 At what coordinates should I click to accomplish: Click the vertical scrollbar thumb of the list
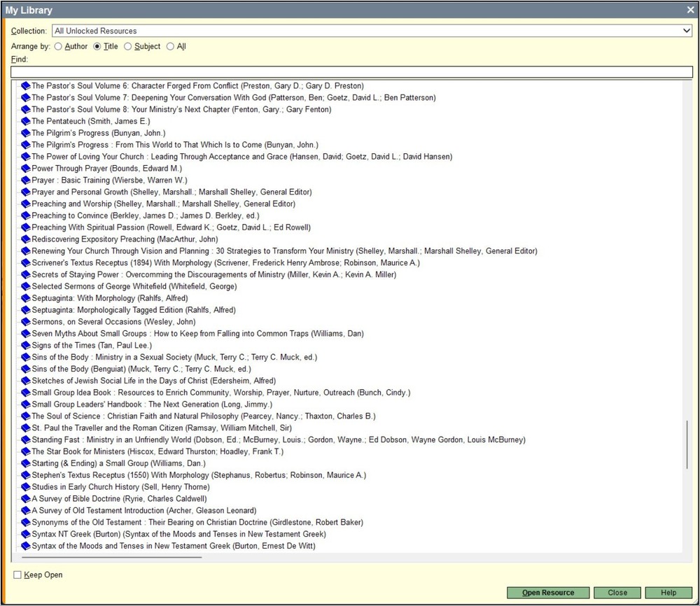687,444
